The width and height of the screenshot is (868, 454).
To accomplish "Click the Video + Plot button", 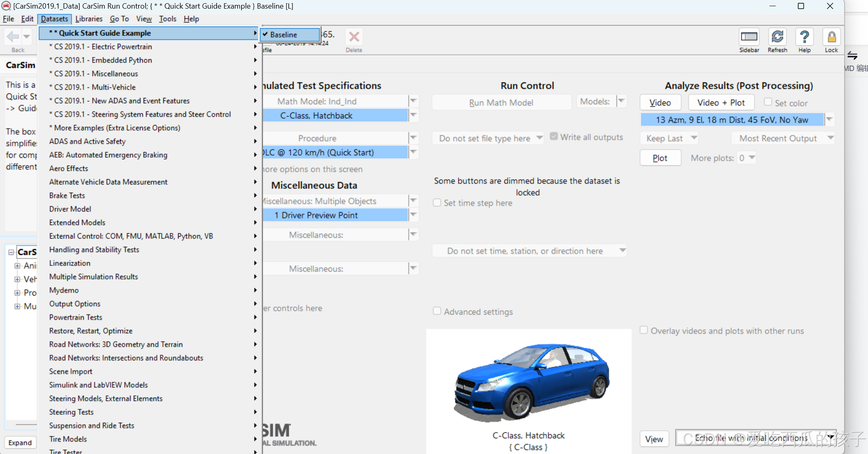I will 721,103.
